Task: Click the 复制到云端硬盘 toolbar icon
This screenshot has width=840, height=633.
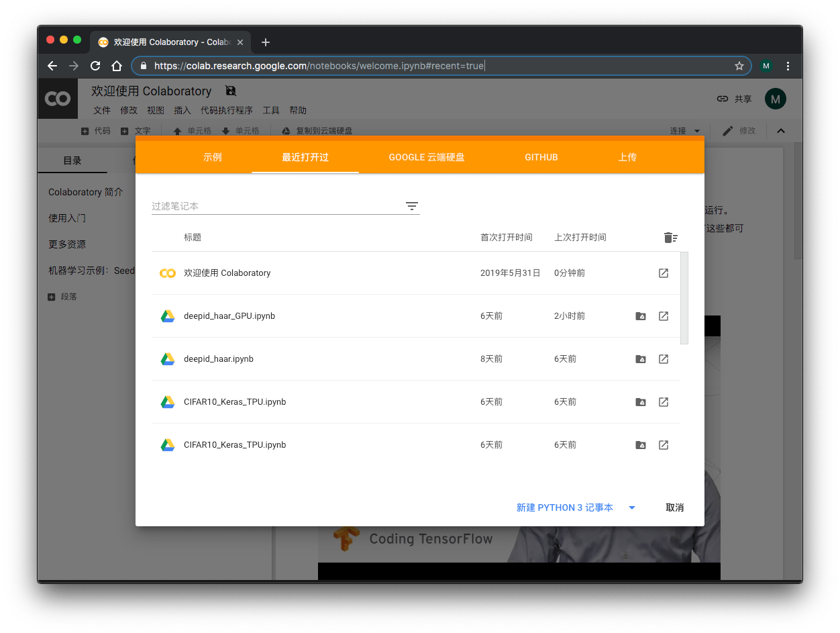Action: tap(285, 130)
